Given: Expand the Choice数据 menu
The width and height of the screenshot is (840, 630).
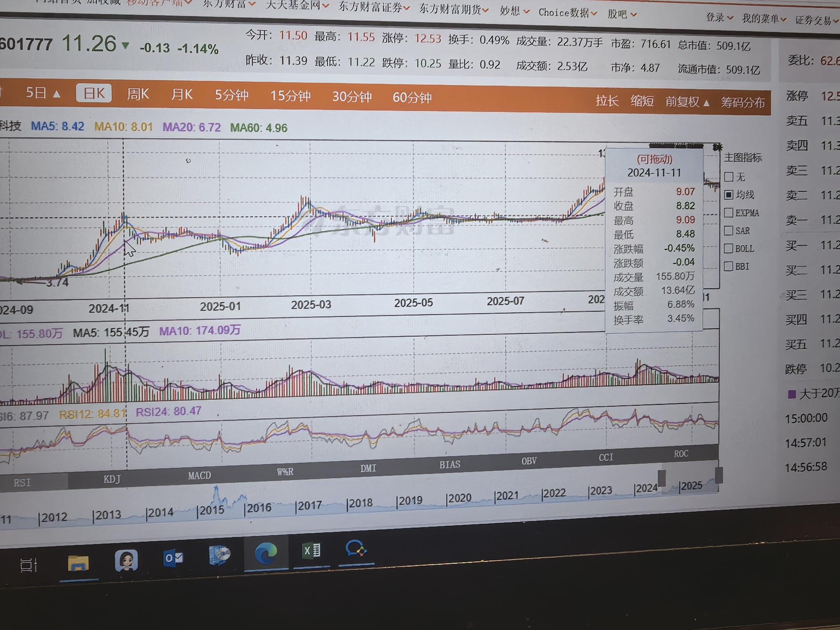Looking at the screenshot, I should tap(567, 13).
